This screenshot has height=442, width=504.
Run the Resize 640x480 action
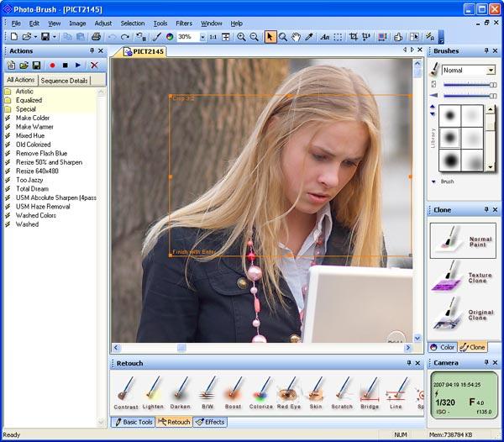pos(37,171)
